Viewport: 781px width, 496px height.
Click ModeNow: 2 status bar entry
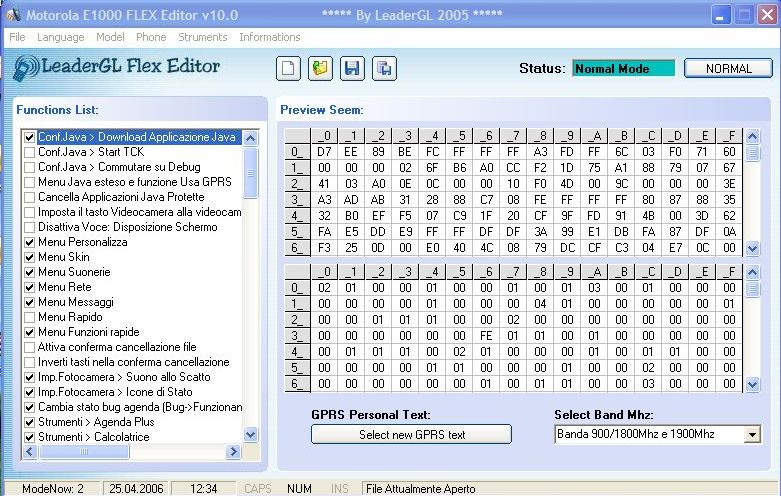53,489
